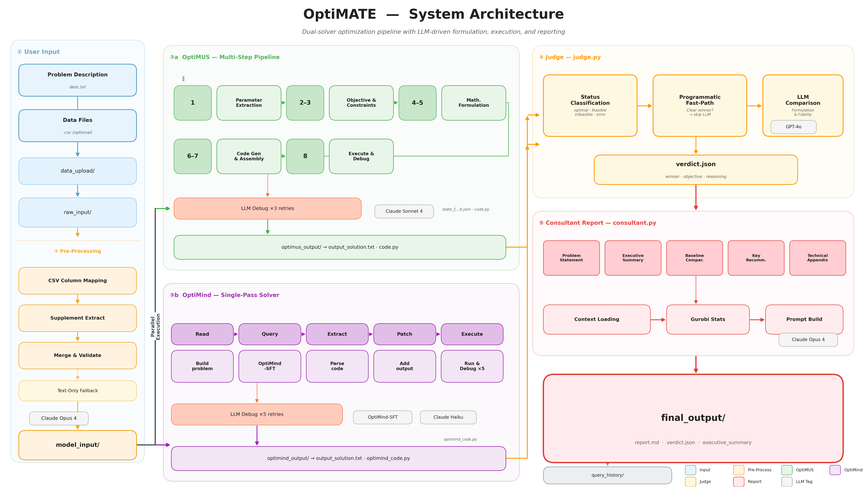The image size is (868, 492).
Task: Select the Parse code box
Action: (x=337, y=366)
